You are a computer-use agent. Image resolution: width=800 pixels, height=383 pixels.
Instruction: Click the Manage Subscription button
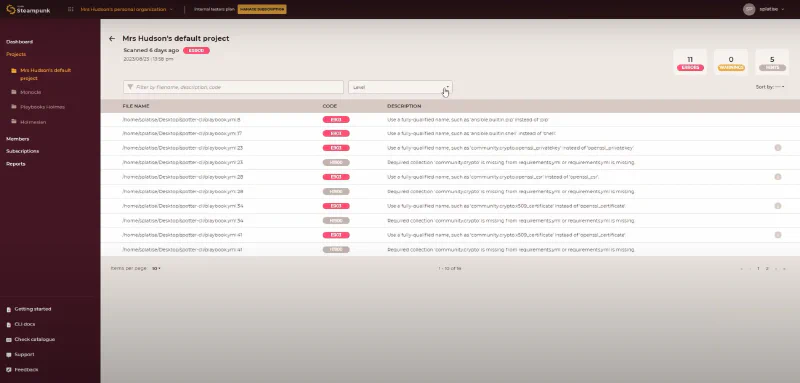262,9
